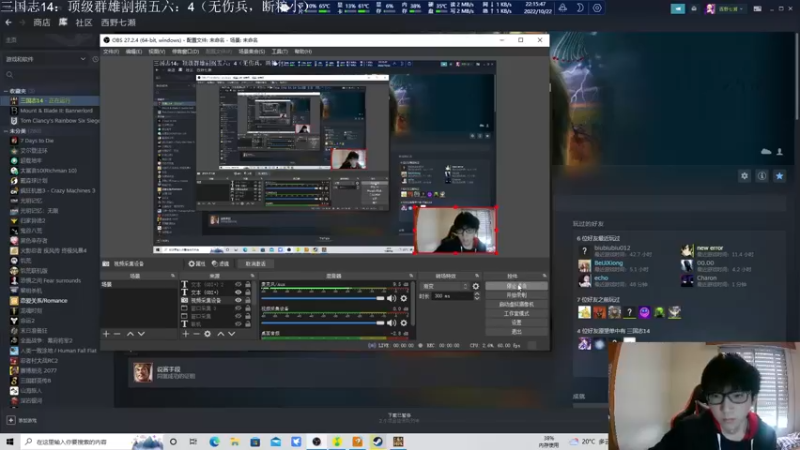Open OBS Tools menu
This screenshot has width=800, height=450.
point(279,52)
